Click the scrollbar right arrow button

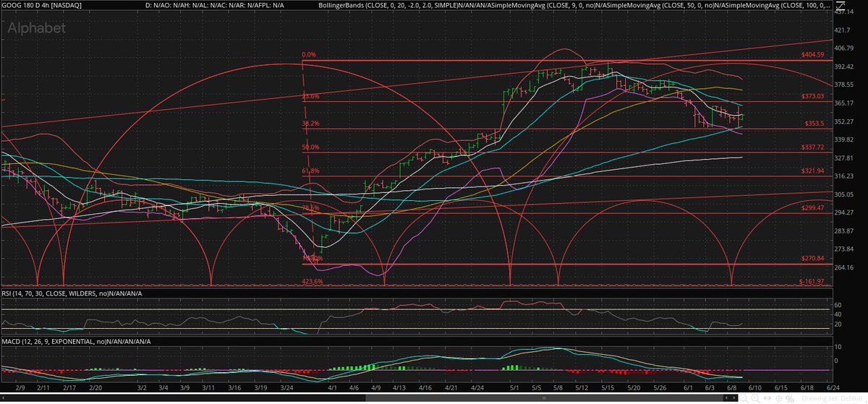point(734,397)
